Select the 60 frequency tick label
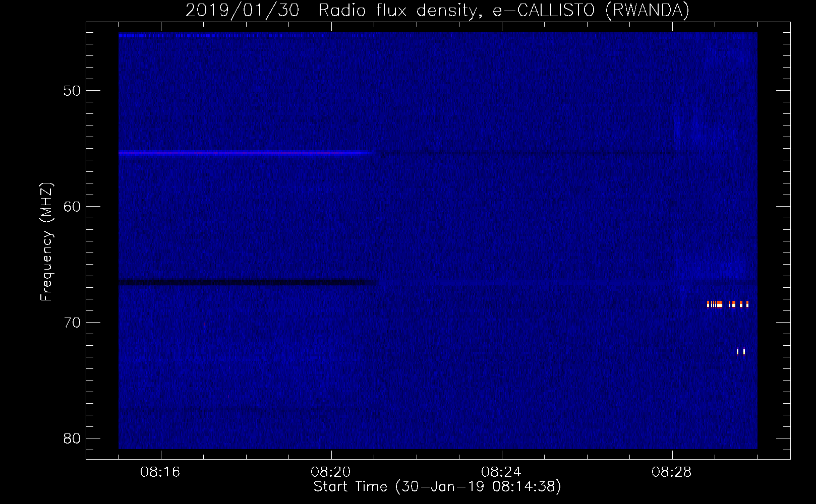This screenshot has width=816, height=504. pyautogui.click(x=72, y=207)
